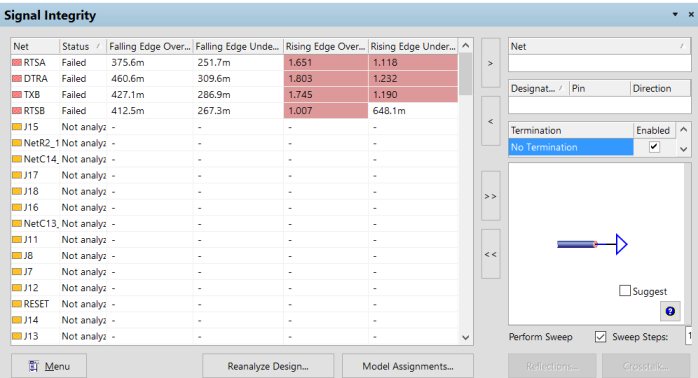Screen dimensions: 698x378
Task: Remove selected net with < button
Action: 491,121
